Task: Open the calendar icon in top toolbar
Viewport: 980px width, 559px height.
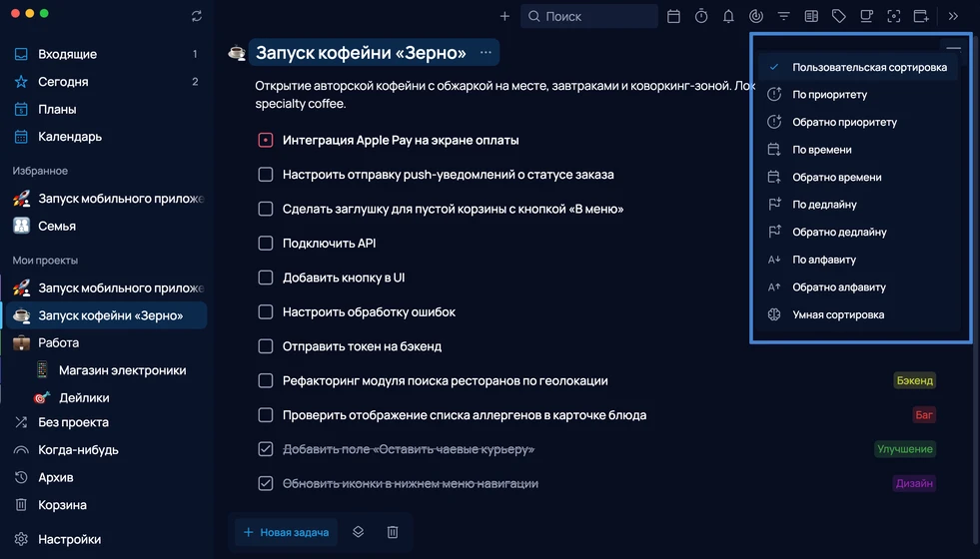Action: pyautogui.click(x=673, y=16)
